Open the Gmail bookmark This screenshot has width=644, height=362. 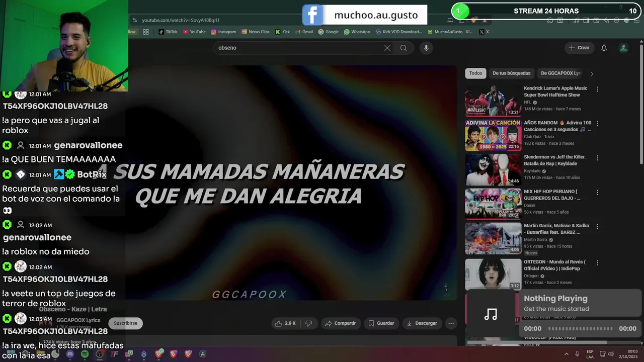pos(304,32)
